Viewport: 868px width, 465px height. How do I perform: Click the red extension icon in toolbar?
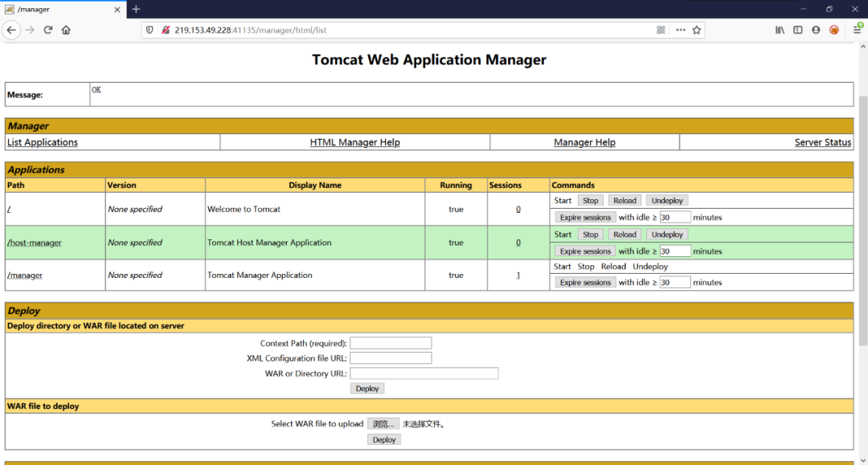point(834,30)
